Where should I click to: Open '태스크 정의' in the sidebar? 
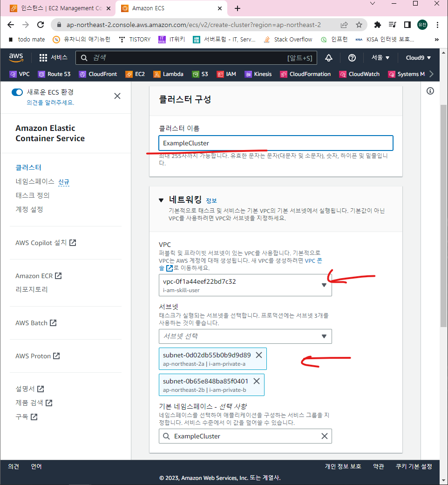(33, 196)
